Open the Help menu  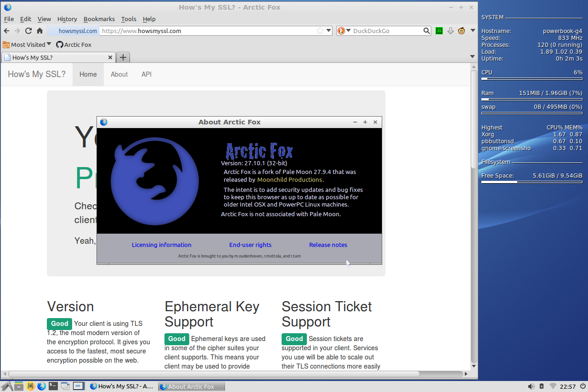pos(149,19)
